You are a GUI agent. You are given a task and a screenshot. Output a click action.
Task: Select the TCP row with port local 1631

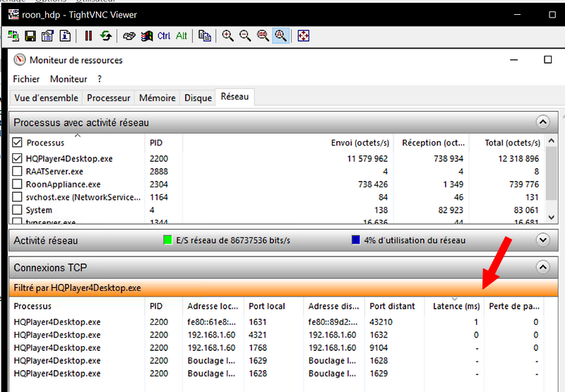click(276, 322)
